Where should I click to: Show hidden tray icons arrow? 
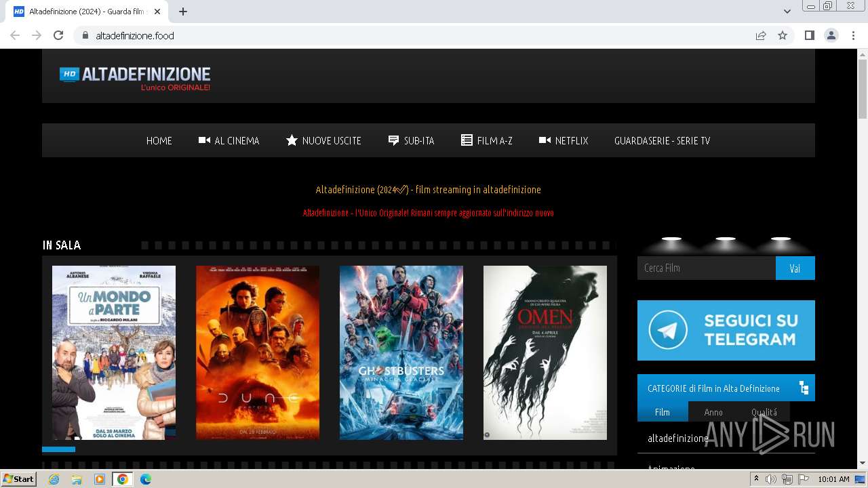(756, 479)
